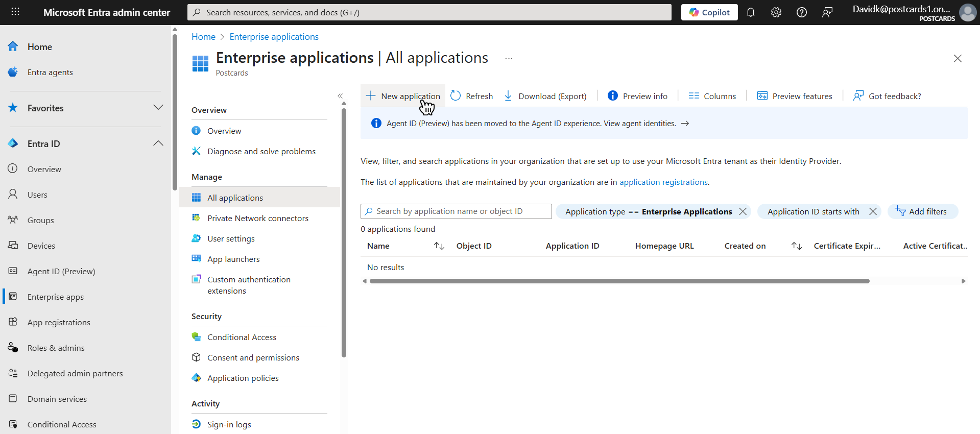Screen dimensions: 980x434
Task: Click Download (Export)
Action: [545, 96]
